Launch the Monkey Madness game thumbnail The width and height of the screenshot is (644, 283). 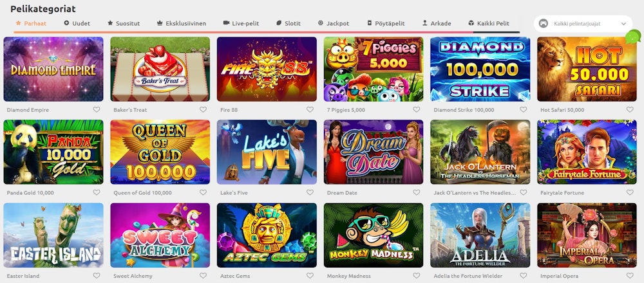point(374,235)
